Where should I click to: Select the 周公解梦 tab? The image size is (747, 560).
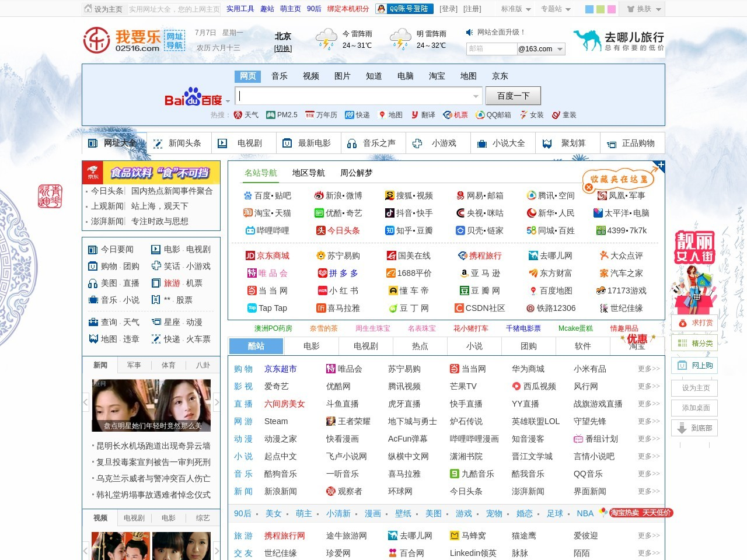pos(356,173)
